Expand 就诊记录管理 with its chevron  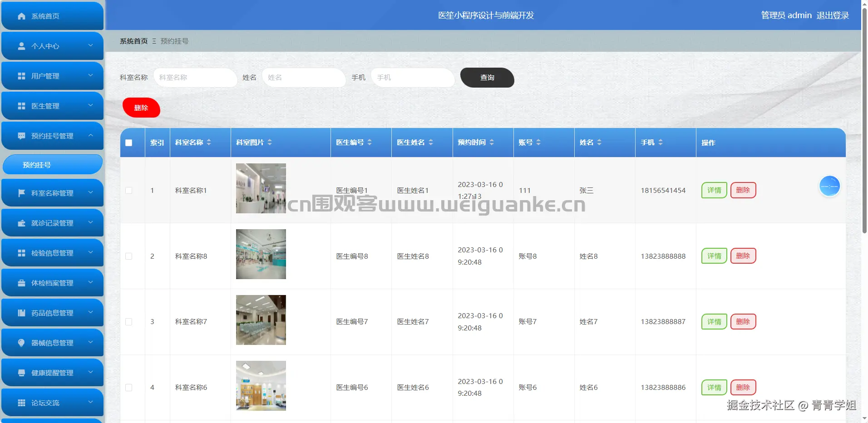90,222
